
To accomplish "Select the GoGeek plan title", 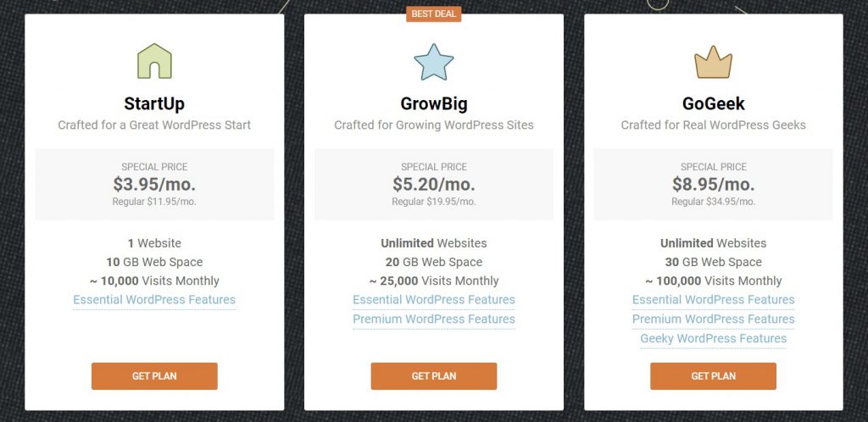I will (x=713, y=104).
